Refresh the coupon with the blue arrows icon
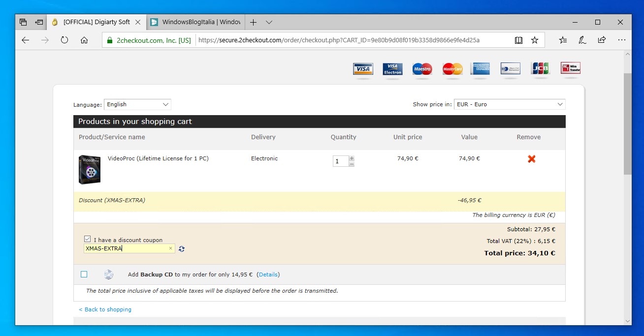 pyautogui.click(x=182, y=249)
